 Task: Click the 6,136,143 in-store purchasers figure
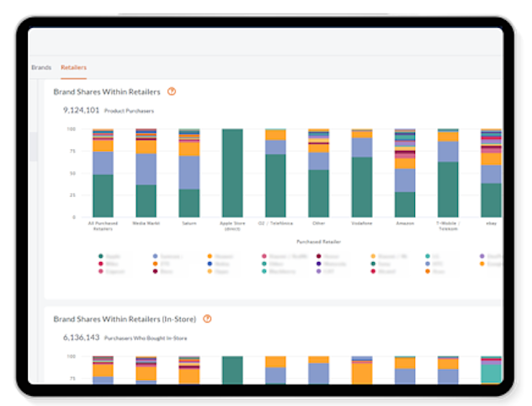click(82, 337)
